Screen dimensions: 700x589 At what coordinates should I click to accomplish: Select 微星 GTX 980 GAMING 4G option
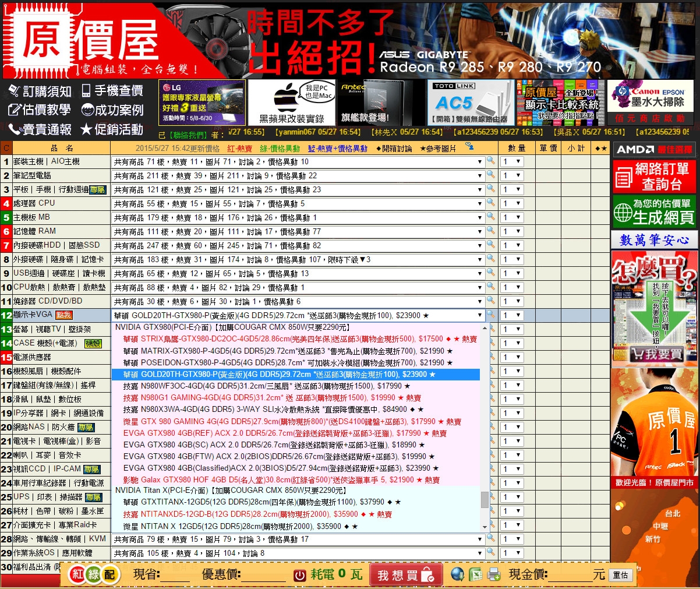(296, 421)
